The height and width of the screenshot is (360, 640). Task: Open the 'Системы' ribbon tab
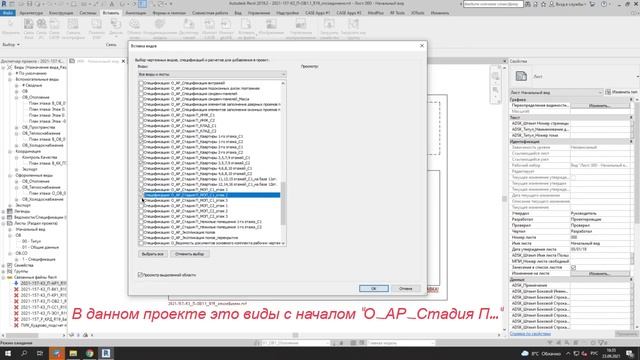click(x=88, y=13)
